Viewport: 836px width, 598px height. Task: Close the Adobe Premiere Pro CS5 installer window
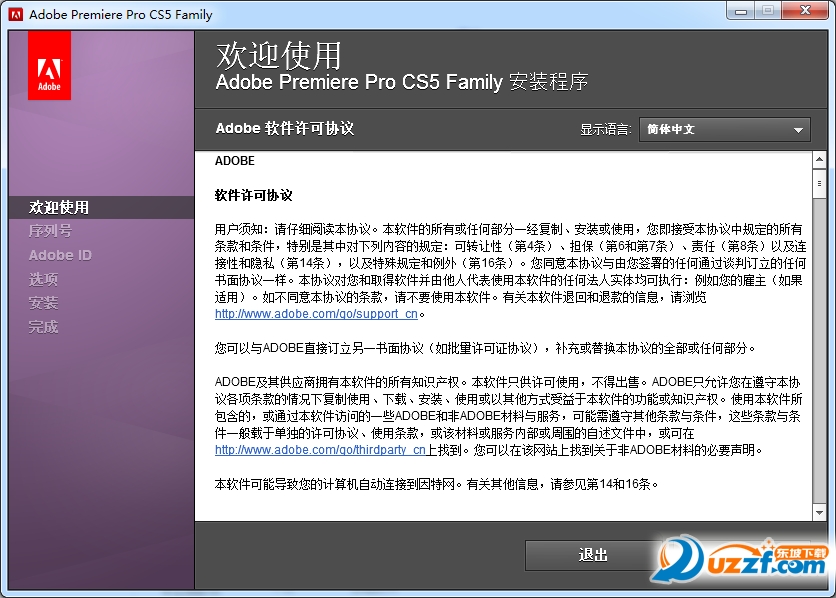[806, 11]
